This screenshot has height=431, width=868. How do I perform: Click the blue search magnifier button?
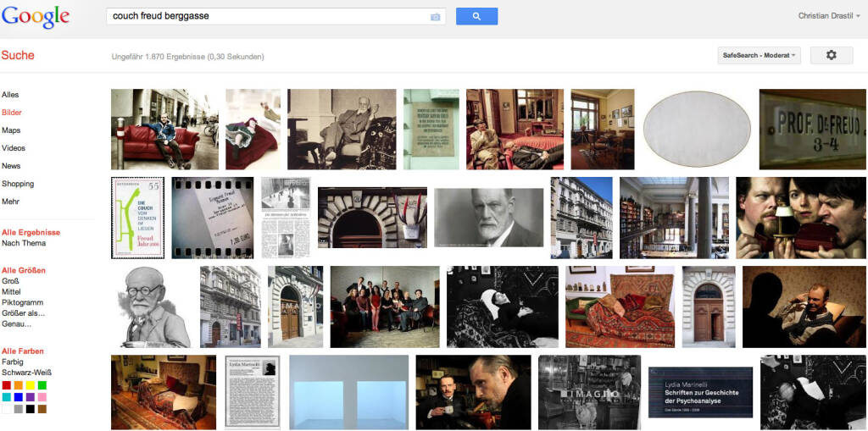476,16
